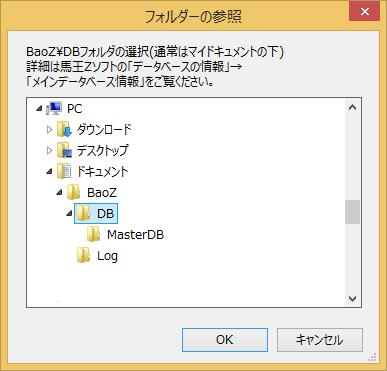387x371 pixels.
Task: Confirm selection with the OK button
Action: (225, 340)
